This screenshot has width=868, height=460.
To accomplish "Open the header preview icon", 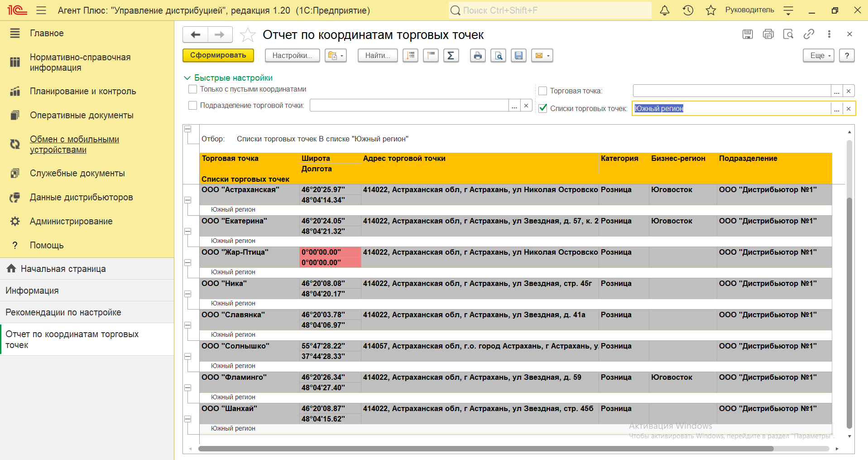I will 788,34.
